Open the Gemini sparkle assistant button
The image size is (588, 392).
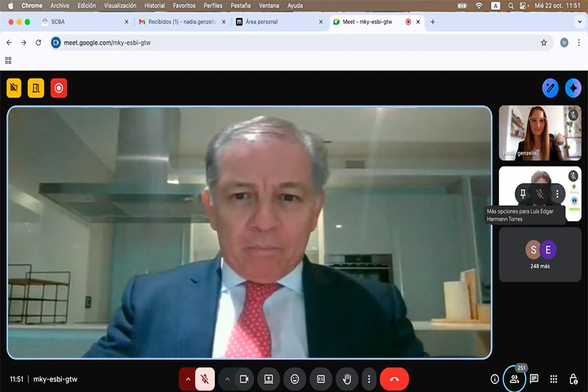(x=573, y=88)
